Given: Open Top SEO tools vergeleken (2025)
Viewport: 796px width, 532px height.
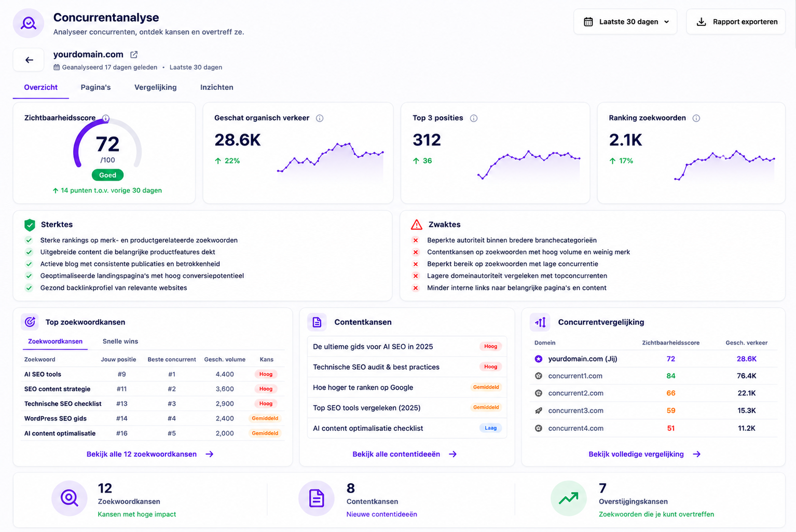Looking at the screenshot, I should click(x=407, y=407).
